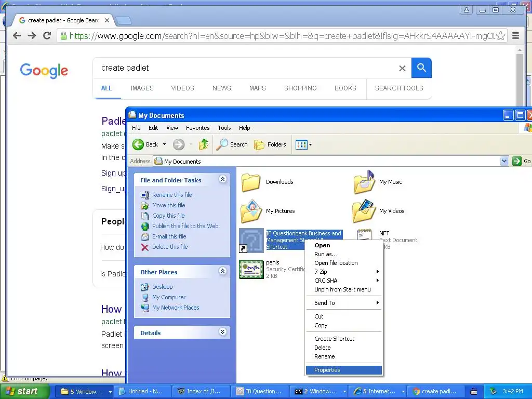Bookmark page with star icon
The height and width of the screenshot is (399, 532).
(500, 36)
